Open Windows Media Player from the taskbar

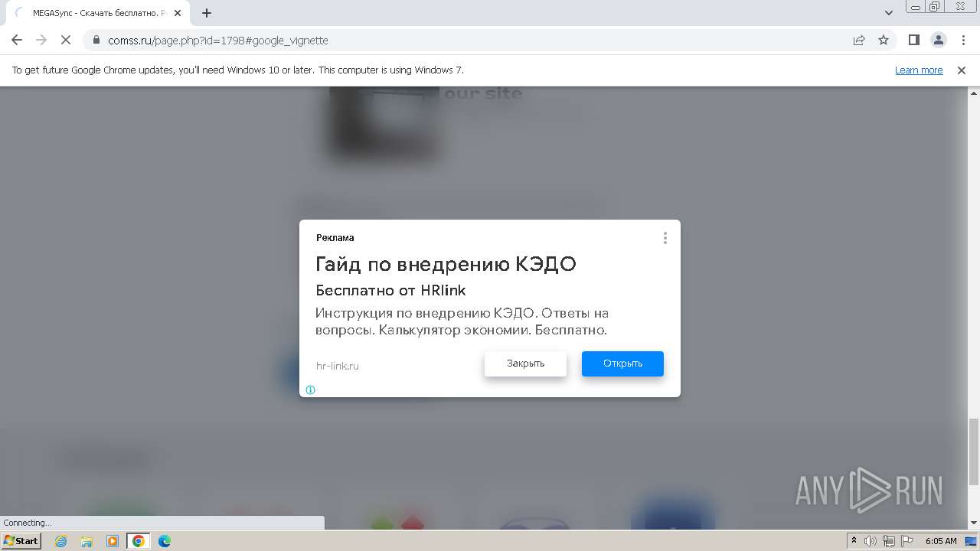[x=113, y=541]
